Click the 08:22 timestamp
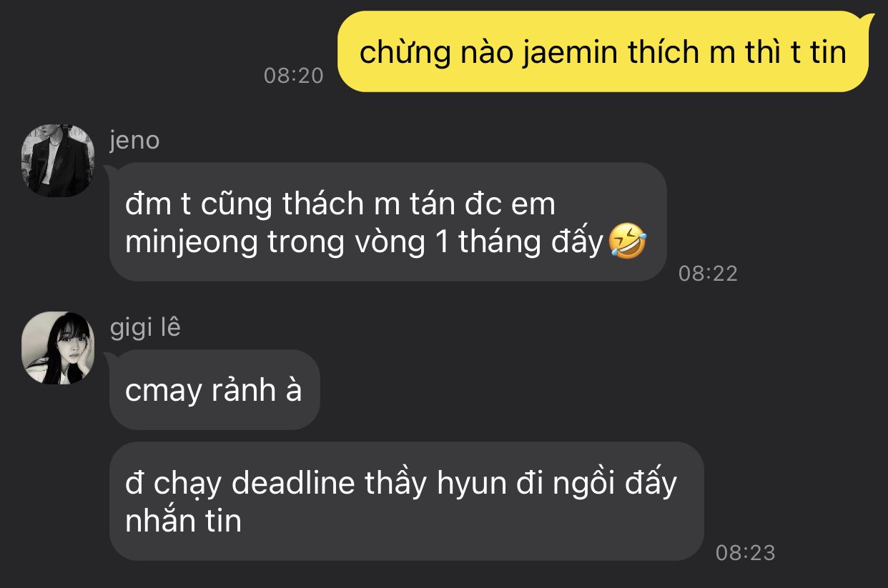 click(708, 274)
